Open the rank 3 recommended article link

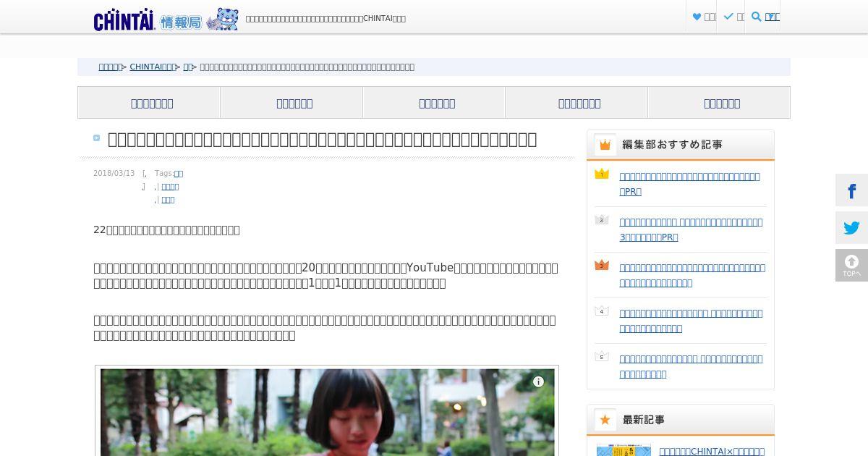click(x=692, y=275)
